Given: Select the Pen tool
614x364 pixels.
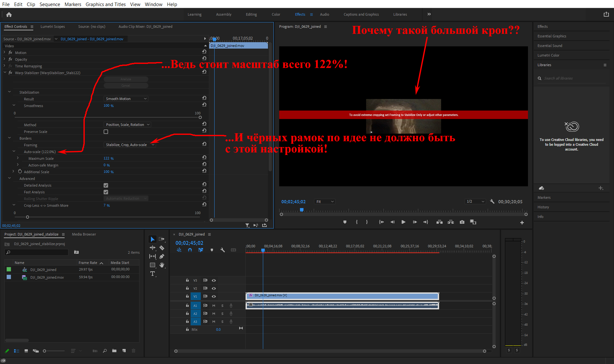Looking at the screenshot, I should tap(162, 256).
